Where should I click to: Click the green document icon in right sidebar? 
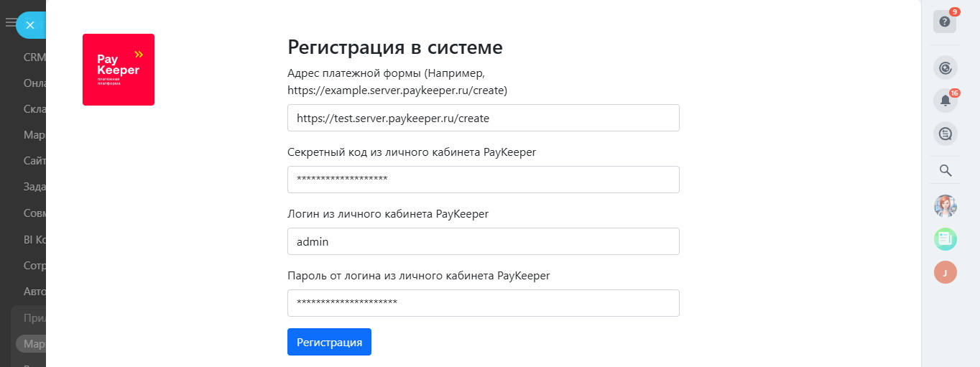tap(946, 239)
